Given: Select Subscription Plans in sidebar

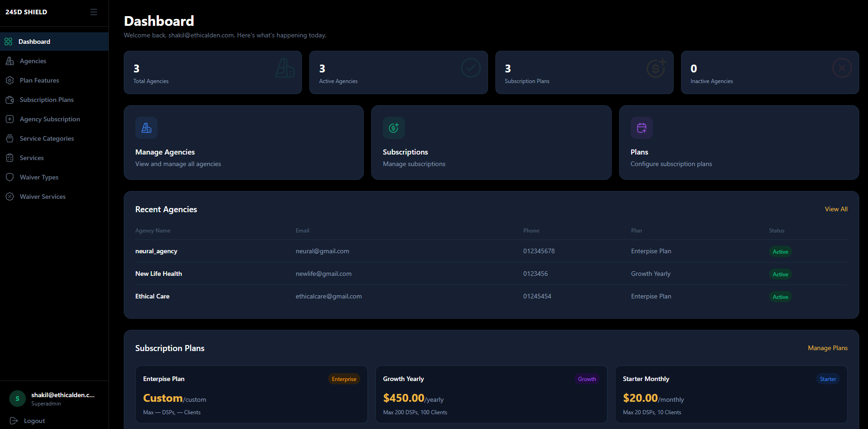Looking at the screenshot, I should click(x=54, y=100).
